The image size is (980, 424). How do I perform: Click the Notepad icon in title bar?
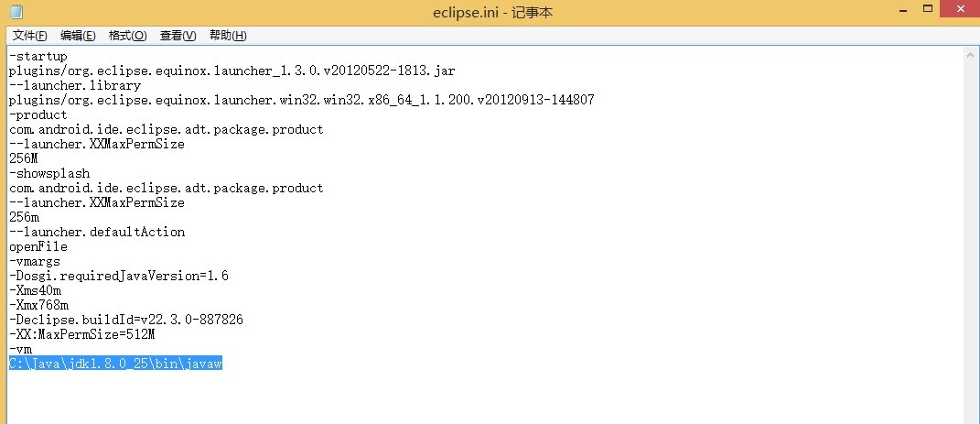tap(16, 12)
